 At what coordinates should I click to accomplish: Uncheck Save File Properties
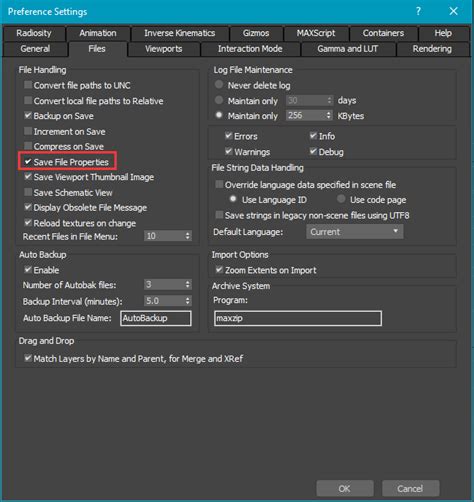[28, 162]
